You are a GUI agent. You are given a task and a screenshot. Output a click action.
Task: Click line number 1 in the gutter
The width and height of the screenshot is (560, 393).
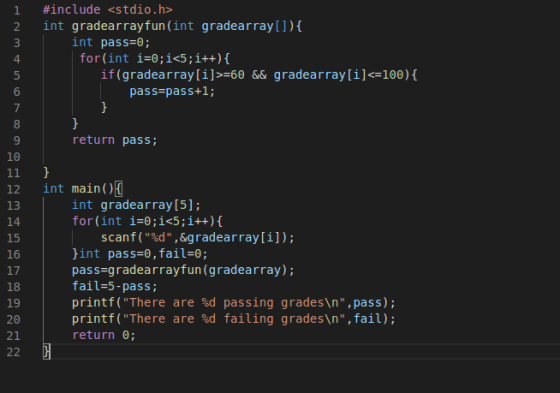tap(17, 10)
